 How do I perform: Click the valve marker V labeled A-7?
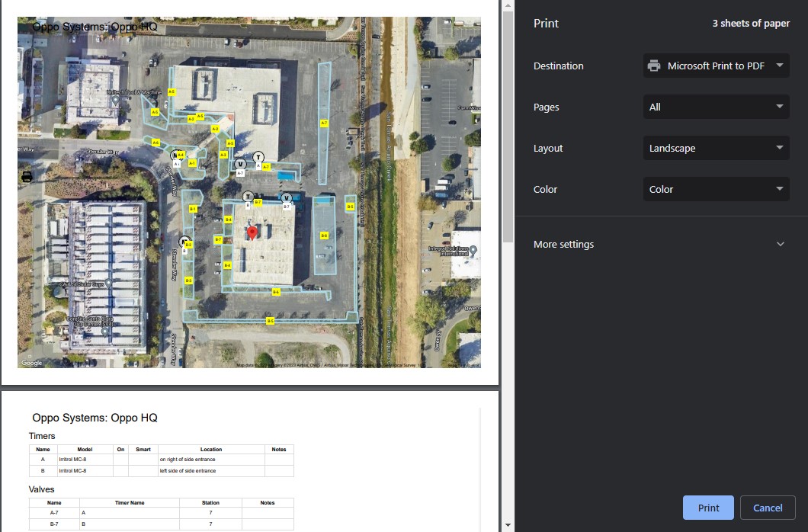click(240, 165)
